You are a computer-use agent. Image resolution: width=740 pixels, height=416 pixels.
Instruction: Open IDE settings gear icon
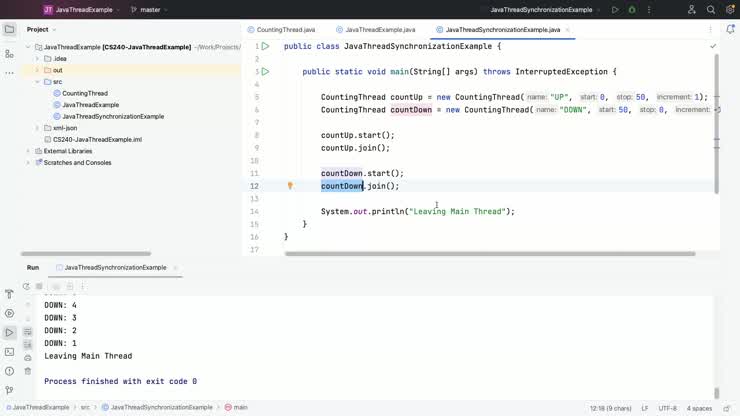pos(730,9)
